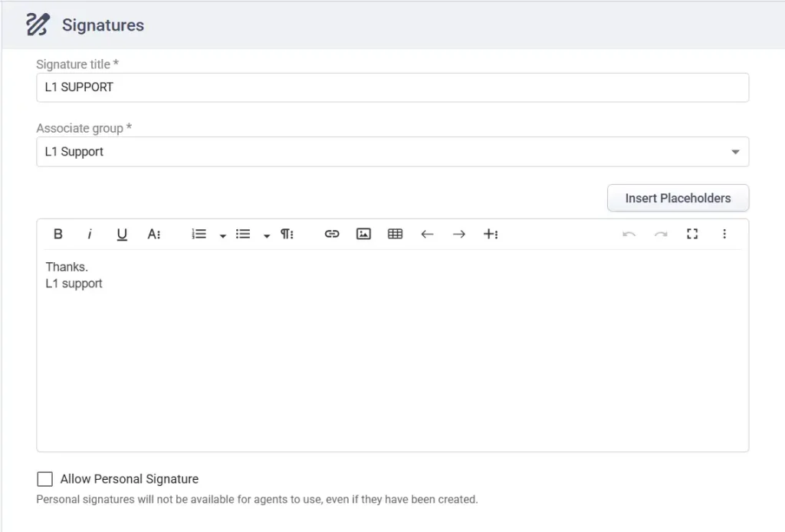Edit the Signature title field
Image resolution: width=785 pixels, height=532 pixels.
click(x=392, y=87)
